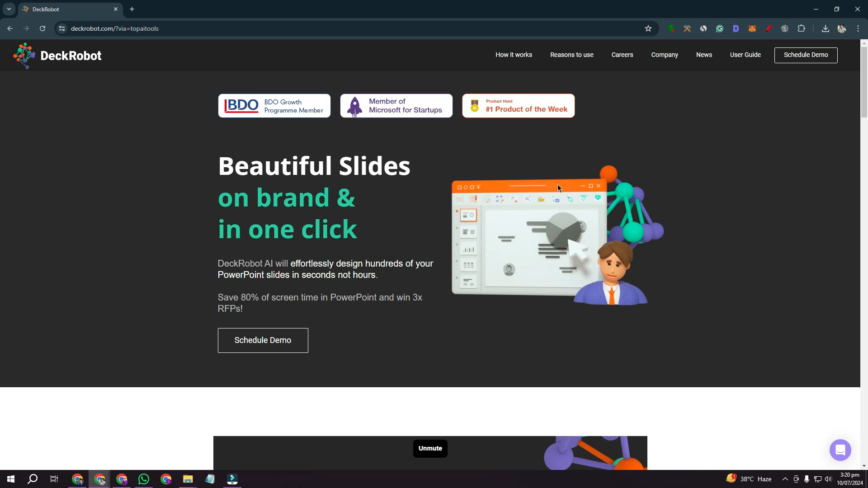Open the Member of Microsoft for Startups badge
Screen dimensions: 868x488
tap(396, 106)
